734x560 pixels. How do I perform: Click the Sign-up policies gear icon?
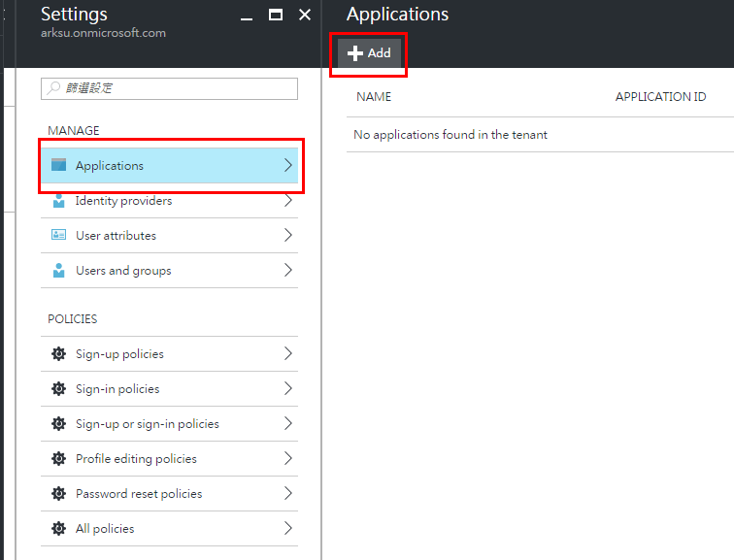pos(58,354)
